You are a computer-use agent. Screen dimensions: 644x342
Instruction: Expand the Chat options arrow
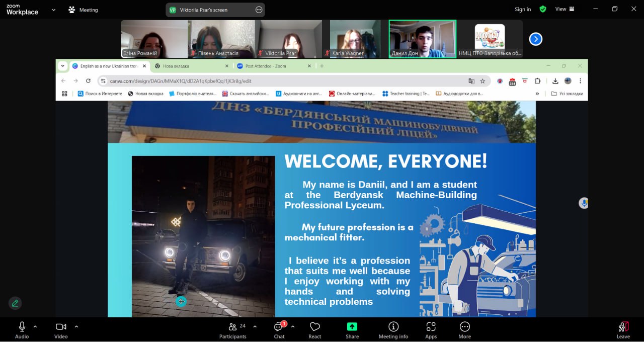[293, 326]
